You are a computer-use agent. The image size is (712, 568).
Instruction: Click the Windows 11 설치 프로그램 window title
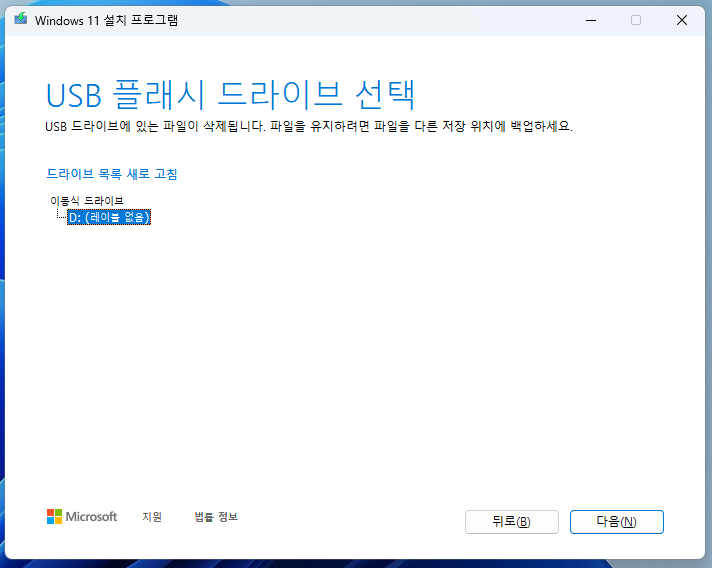106,20
